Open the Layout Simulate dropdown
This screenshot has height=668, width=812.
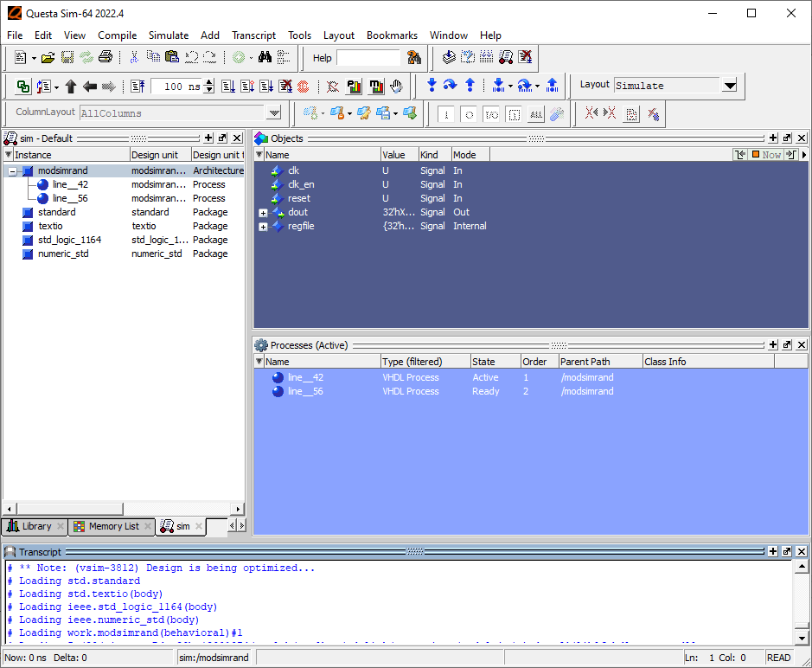(x=729, y=86)
